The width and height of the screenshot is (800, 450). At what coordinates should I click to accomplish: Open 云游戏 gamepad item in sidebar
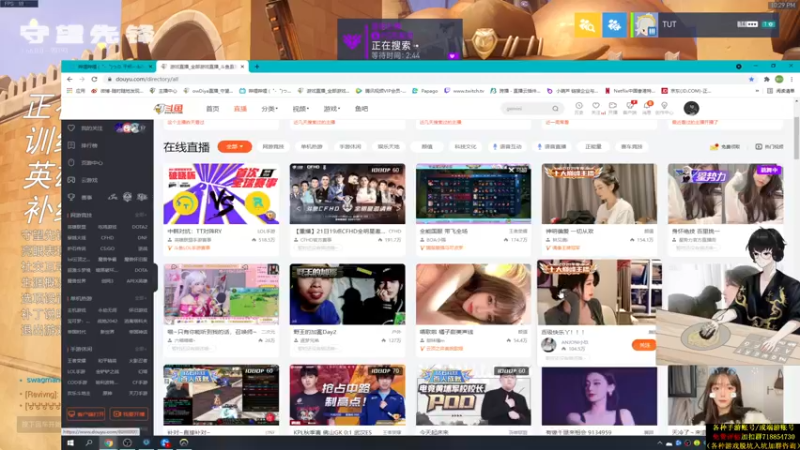[x=89, y=180]
